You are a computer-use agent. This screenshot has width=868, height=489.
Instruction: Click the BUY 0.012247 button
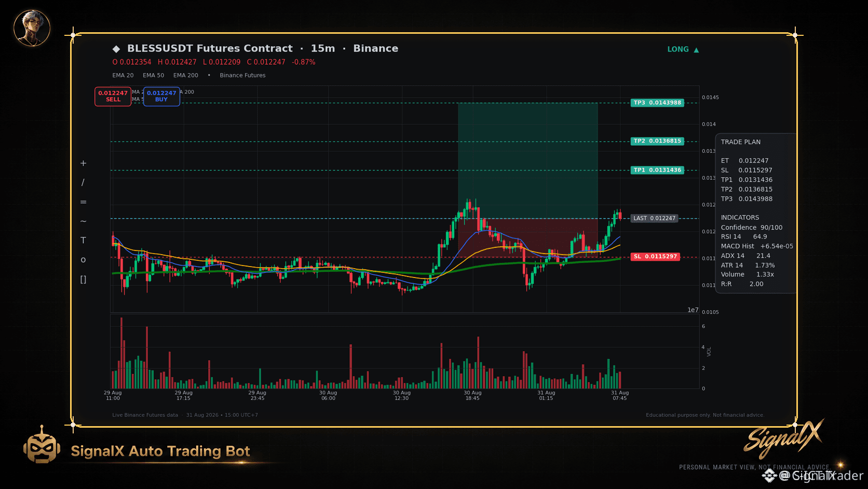coord(161,96)
